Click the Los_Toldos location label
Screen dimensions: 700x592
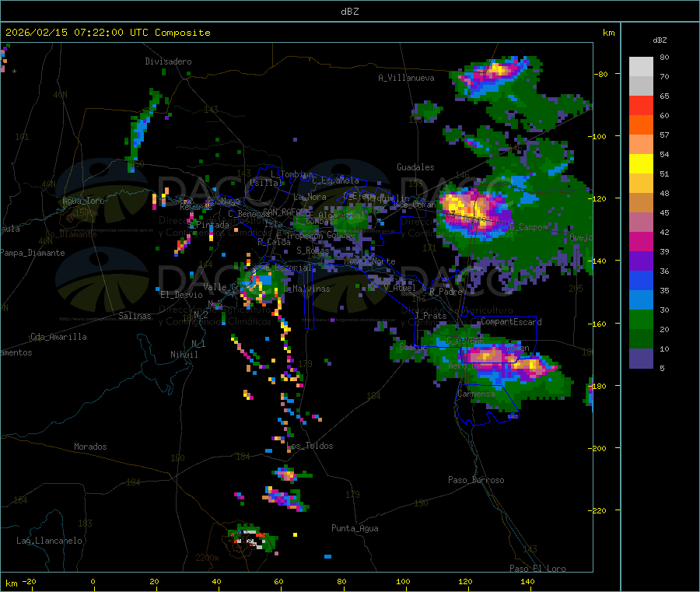tap(310, 446)
